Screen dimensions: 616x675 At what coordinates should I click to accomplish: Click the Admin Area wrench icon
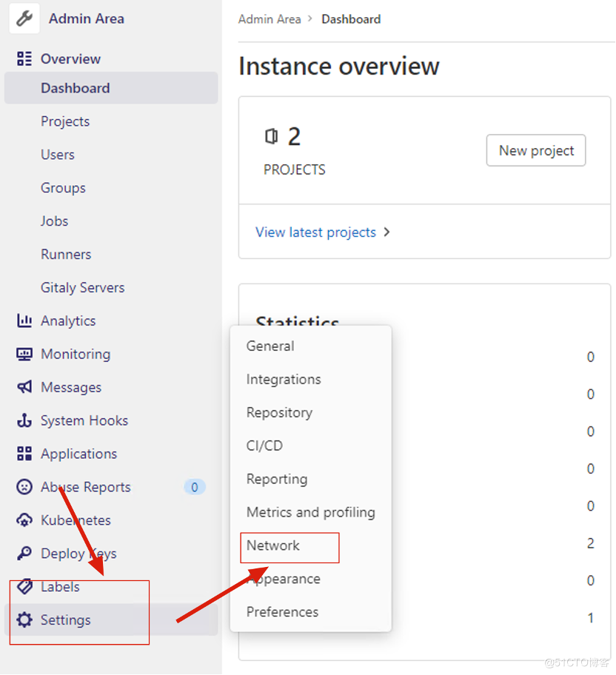[24, 19]
